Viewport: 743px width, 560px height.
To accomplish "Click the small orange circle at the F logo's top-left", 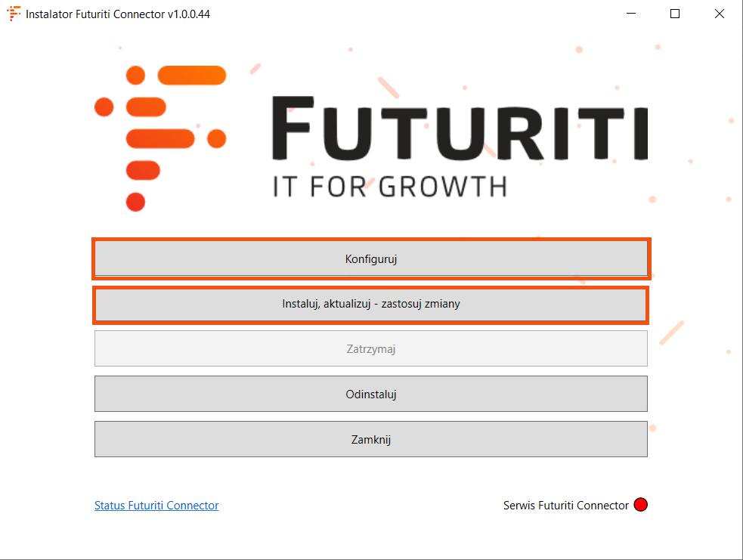I will tap(135, 76).
